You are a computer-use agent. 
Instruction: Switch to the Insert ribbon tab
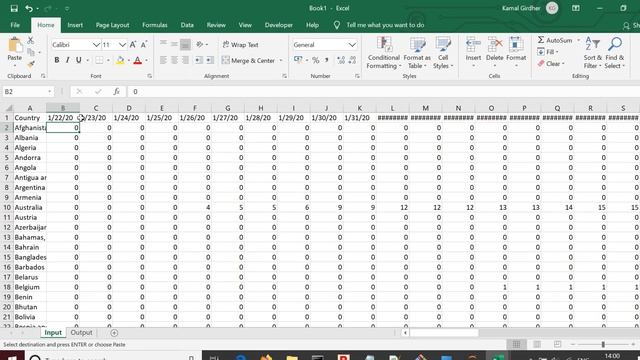pyautogui.click(x=75, y=25)
